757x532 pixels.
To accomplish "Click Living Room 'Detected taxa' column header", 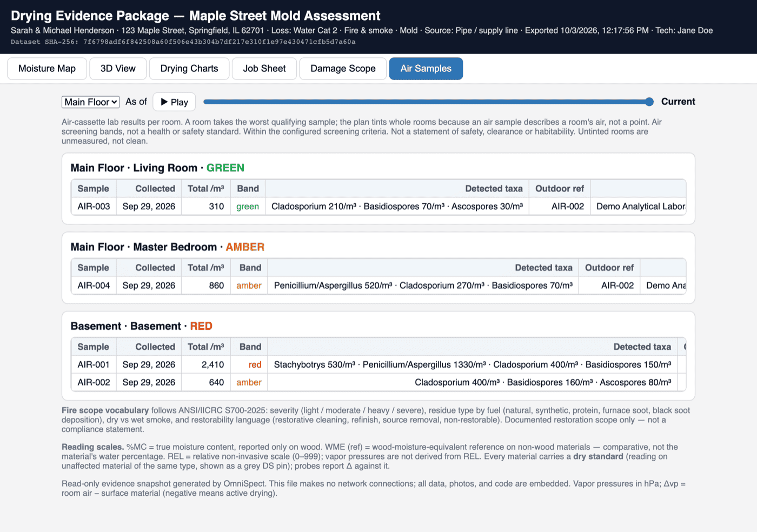I will [397, 189].
